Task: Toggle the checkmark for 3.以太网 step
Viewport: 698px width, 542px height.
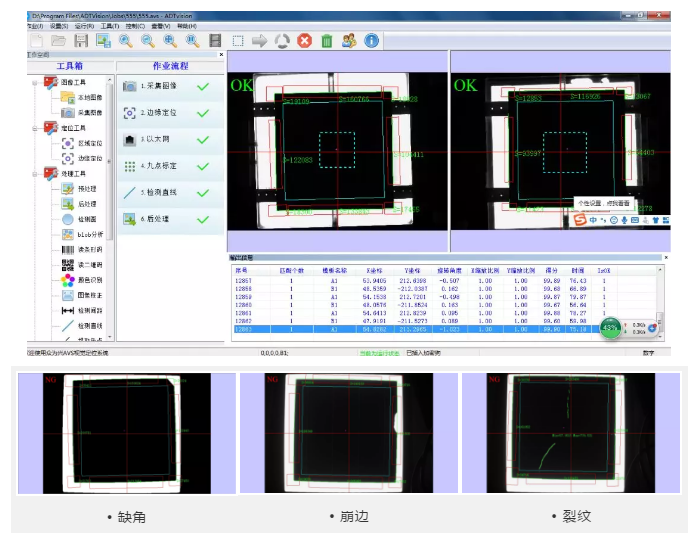Action: [204, 139]
